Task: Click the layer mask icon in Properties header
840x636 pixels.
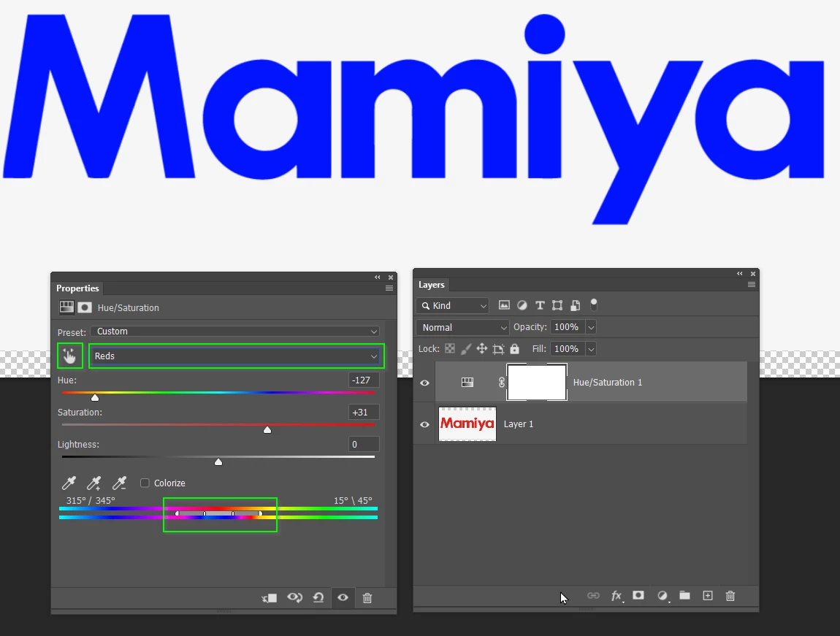Action: pyautogui.click(x=85, y=307)
